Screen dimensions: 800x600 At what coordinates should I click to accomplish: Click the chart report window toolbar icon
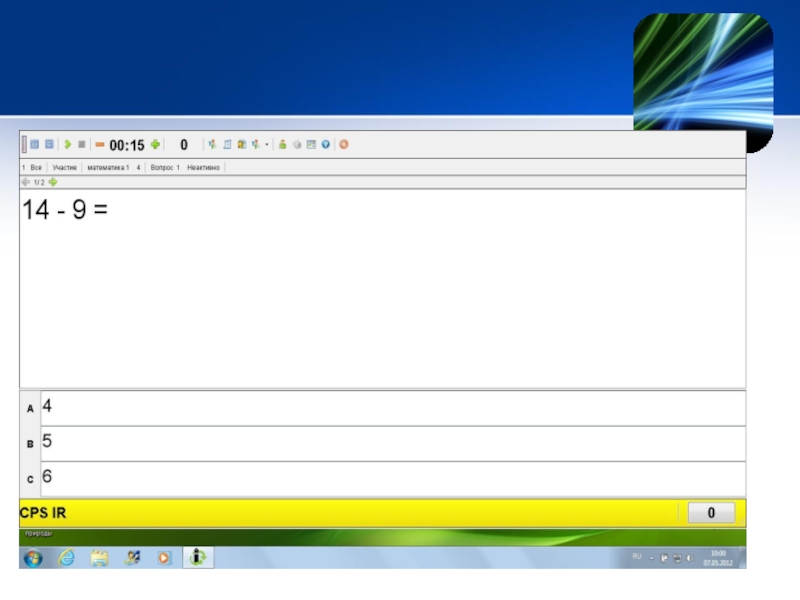tap(311, 145)
